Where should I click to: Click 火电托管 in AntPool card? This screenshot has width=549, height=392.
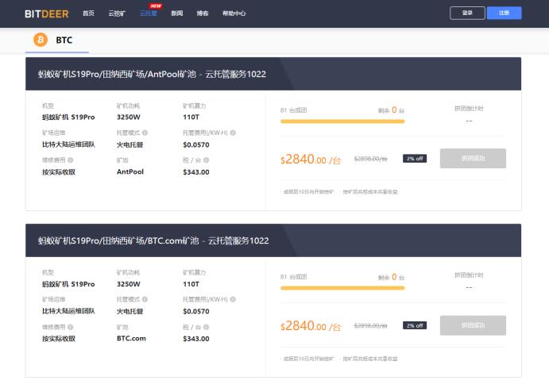[130, 144]
